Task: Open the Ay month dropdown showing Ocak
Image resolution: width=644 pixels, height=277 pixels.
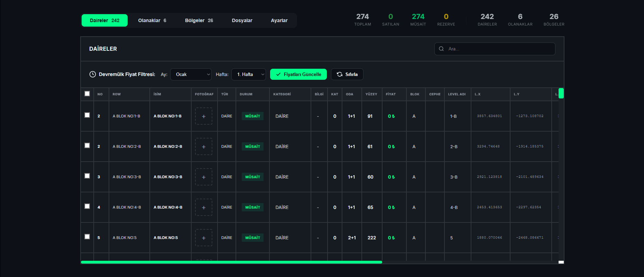Action: [191, 74]
